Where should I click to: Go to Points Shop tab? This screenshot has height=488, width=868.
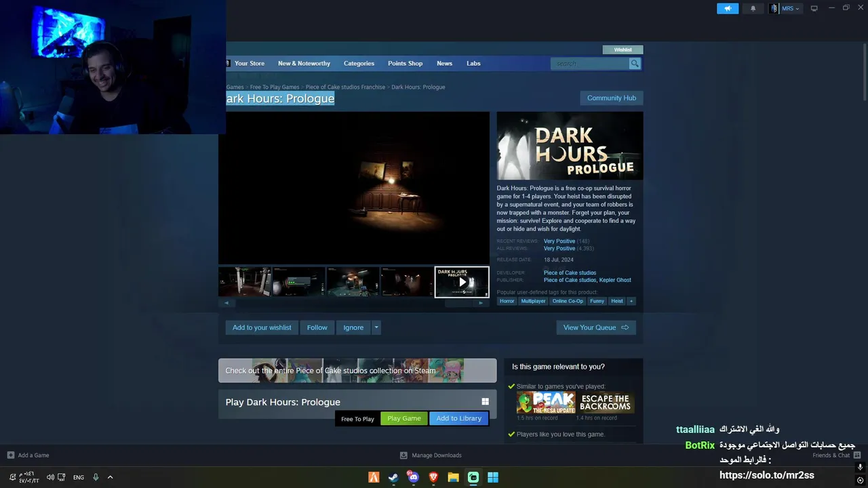405,64
